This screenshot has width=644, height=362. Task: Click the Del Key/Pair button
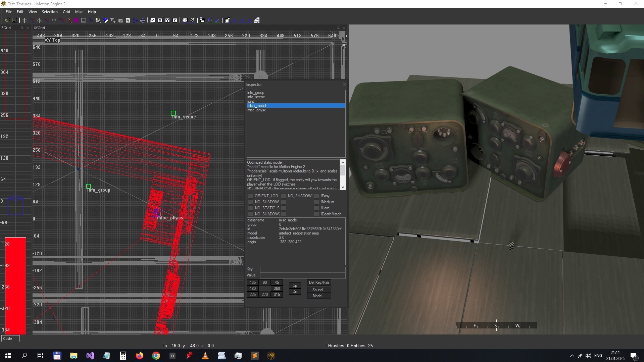coord(319,282)
